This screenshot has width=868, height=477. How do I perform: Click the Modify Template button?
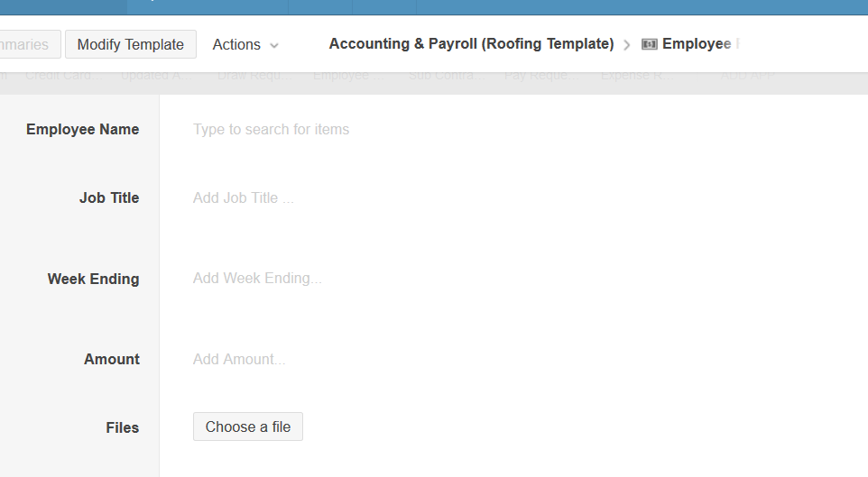pos(131,44)
